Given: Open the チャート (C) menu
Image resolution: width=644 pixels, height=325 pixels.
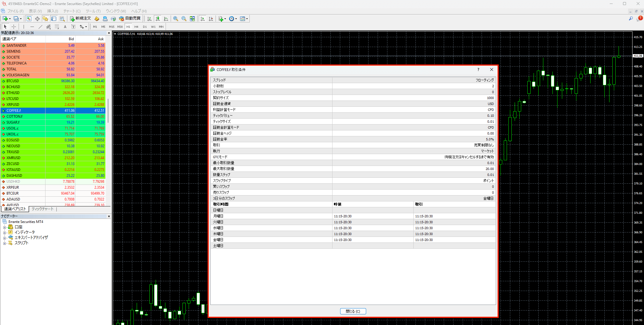Looking at the screenshot, I should 72,11.
